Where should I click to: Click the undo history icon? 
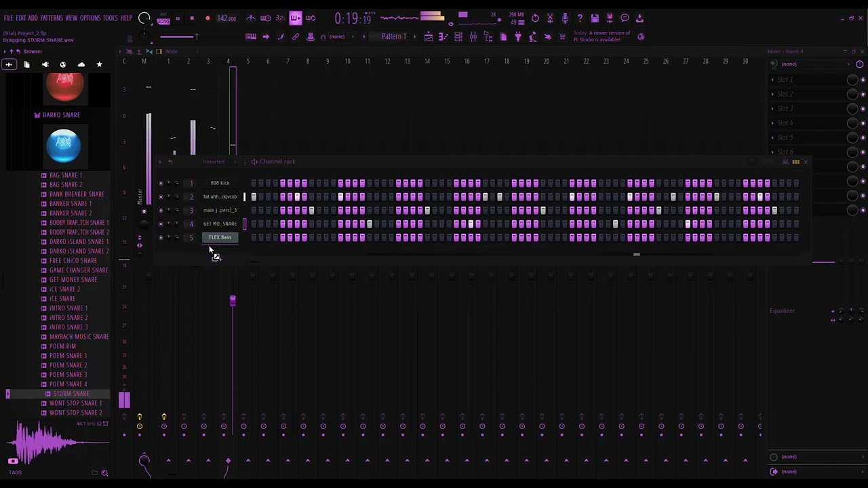(535, 18)
